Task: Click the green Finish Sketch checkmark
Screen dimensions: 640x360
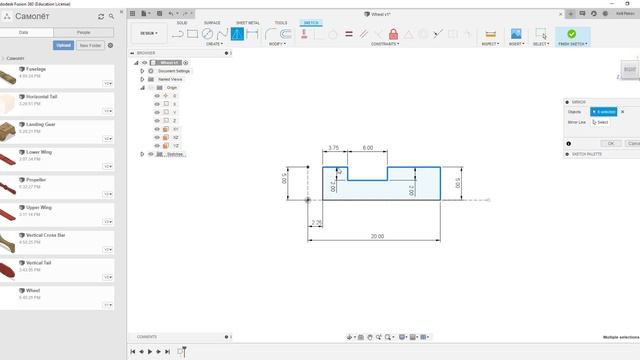Action: pos(571,34)
